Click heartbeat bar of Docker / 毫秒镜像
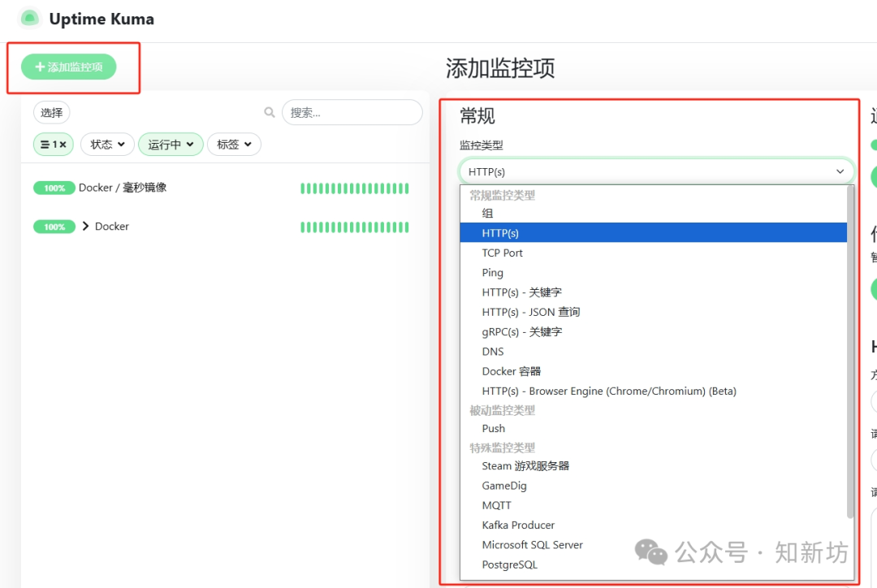Image resolution: width=877 pixels, height=588 pixels. (x=355, y=188)
